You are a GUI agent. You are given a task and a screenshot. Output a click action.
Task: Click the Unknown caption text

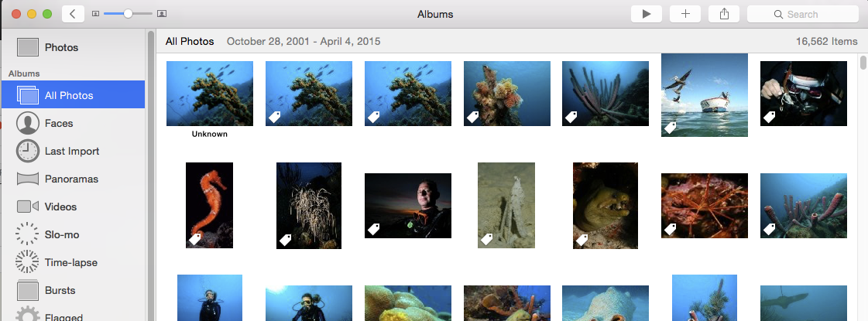click(x=210, y=134)
